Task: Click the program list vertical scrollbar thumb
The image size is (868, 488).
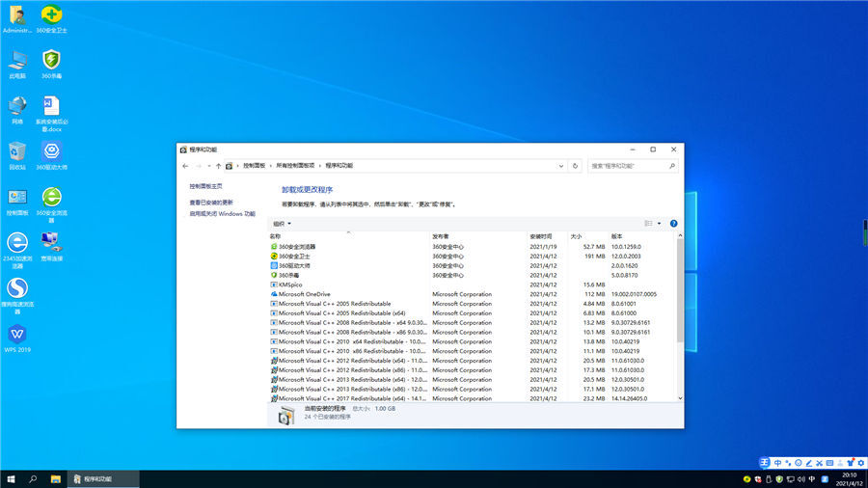Action: point(680,290)
